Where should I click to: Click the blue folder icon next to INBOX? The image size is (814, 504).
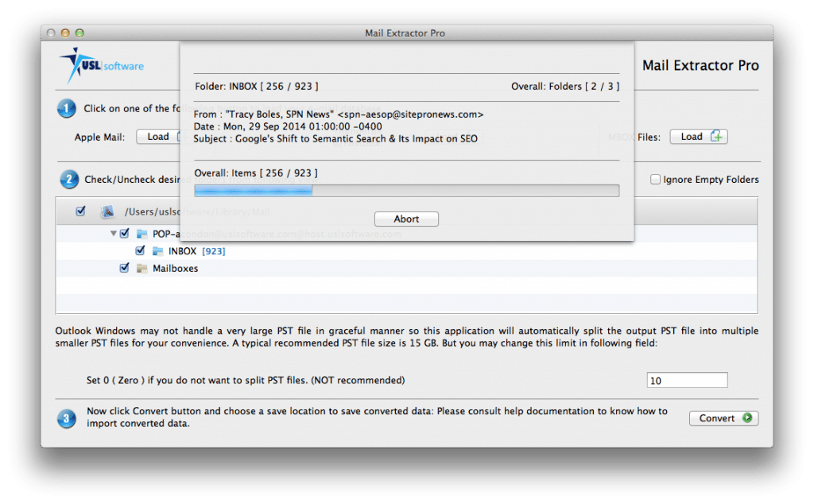coord(156,250)
